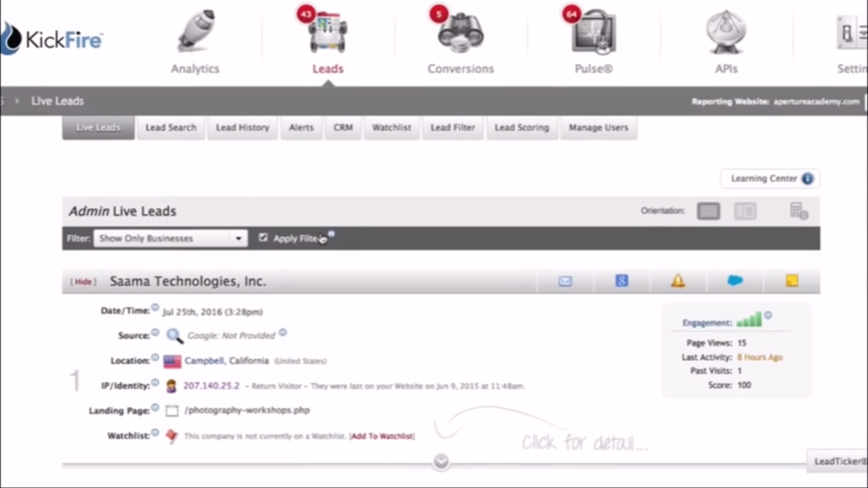Click the email envelope icon for Saama
This screenshot has width=868, height=488.
pos(565,282)
